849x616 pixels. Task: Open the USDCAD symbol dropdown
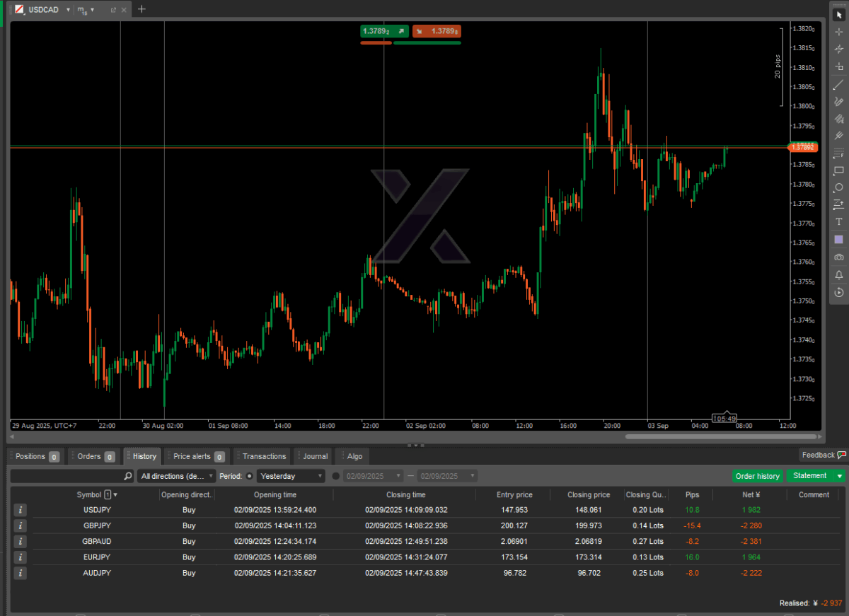[68, 10]
